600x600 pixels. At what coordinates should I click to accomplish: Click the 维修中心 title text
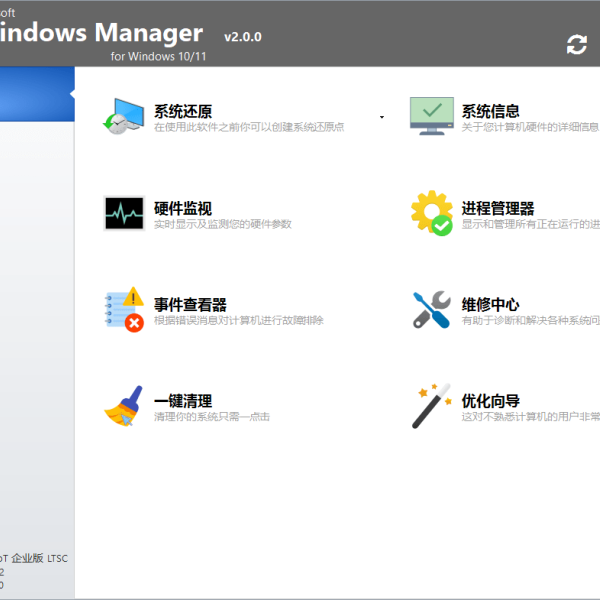click(490, 305)
